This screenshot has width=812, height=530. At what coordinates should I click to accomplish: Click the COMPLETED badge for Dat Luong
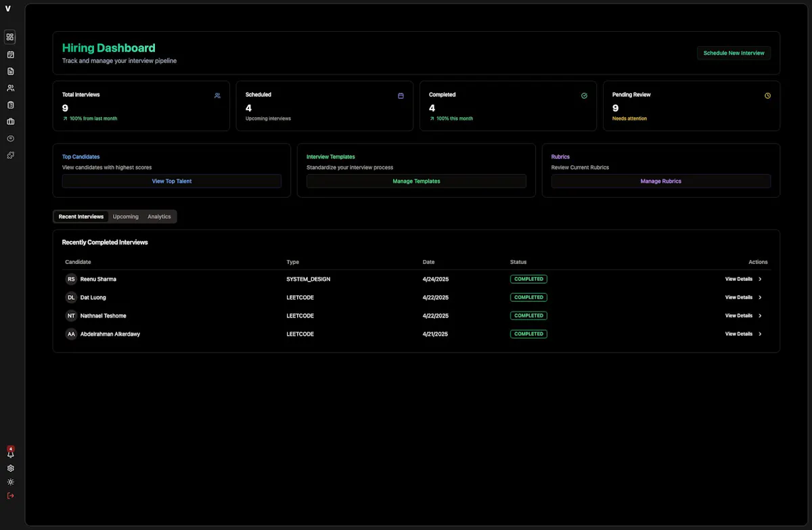[528, 297]
